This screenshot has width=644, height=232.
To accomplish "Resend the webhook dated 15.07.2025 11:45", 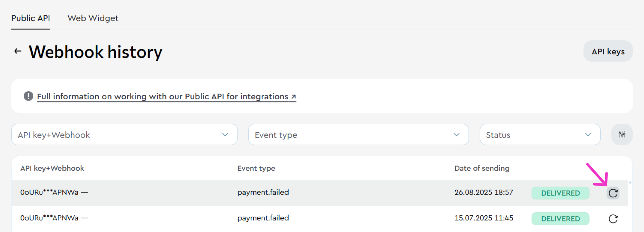I will click(613, 219).
